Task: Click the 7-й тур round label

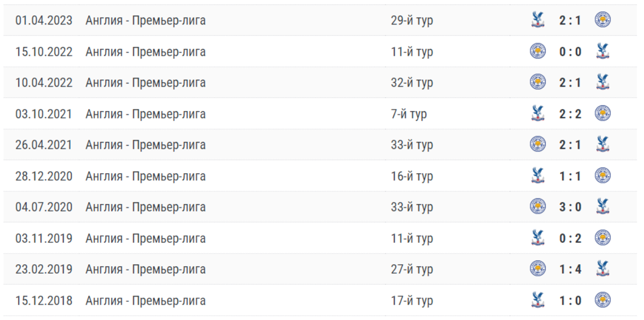Action: click(409, 114)
